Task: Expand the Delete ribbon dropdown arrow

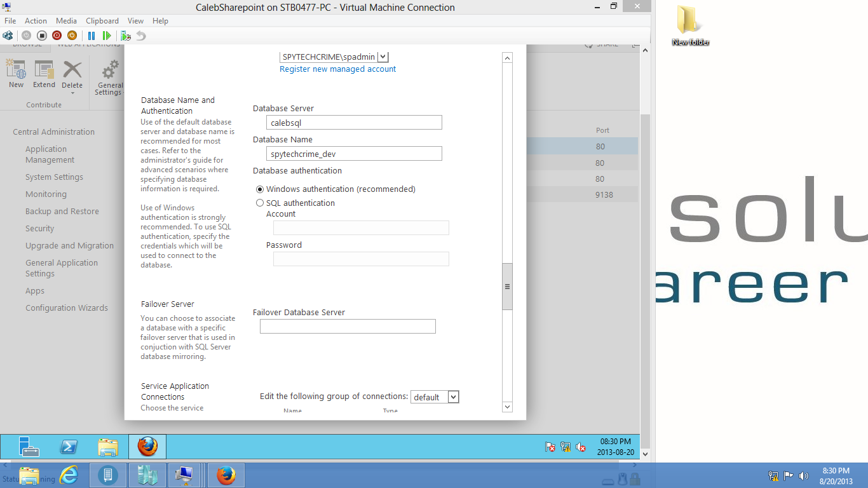Action: [72, 93]
